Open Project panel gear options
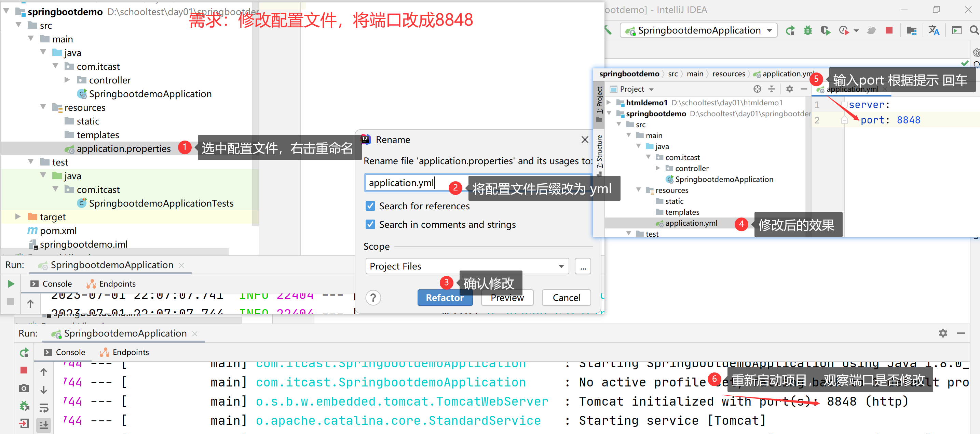 pyautogui.click(x=789, y=89)
